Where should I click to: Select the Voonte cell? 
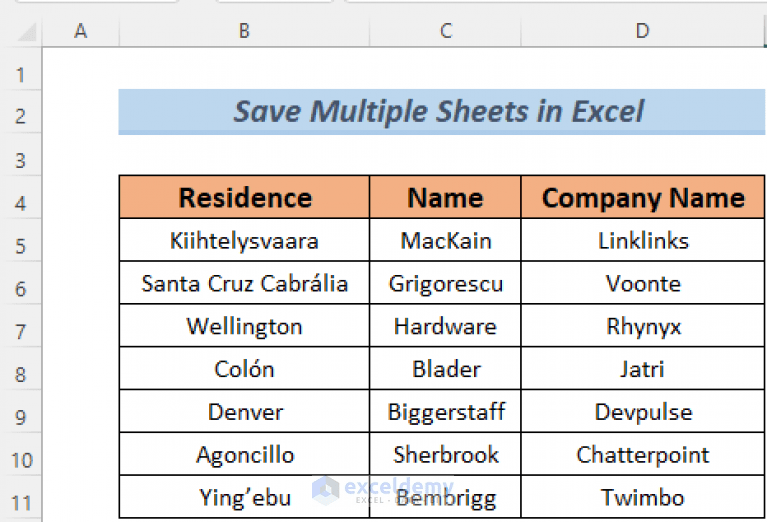(643, 283)
